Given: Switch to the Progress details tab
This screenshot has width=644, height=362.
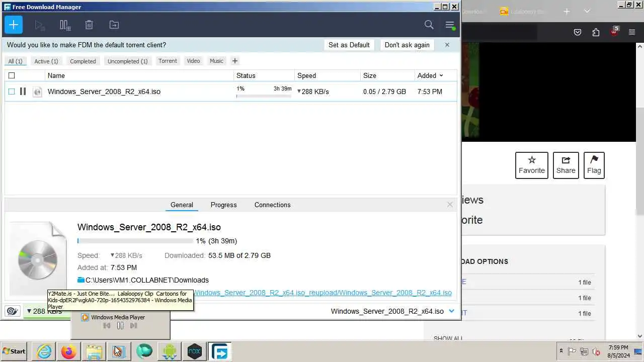Looking at the screenshot, I should (223, 205).
